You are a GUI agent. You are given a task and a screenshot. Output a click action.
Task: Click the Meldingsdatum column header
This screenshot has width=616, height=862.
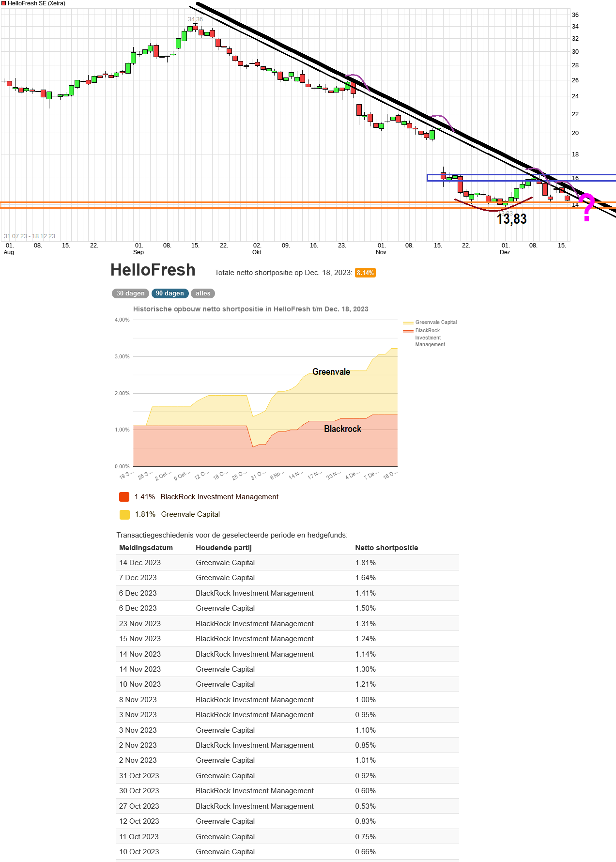click(x=146, y=548)
